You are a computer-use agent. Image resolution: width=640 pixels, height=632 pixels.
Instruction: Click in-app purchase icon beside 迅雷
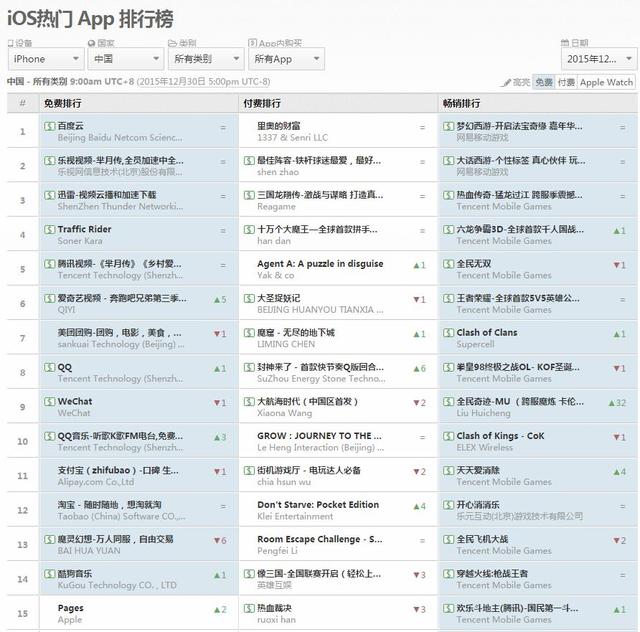(x=49, y=195)
